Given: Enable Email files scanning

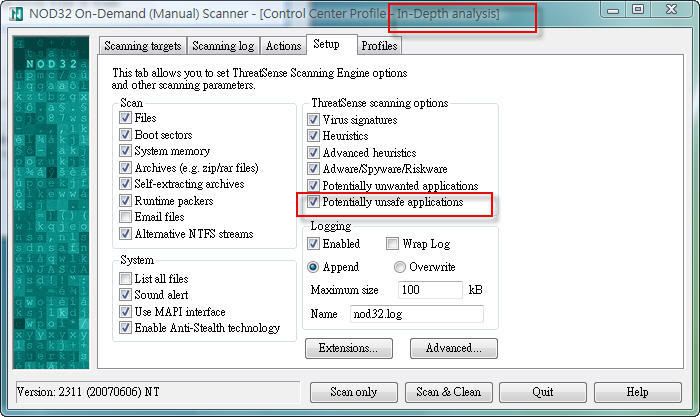Looking at the screenshot, I should [125, 217].
